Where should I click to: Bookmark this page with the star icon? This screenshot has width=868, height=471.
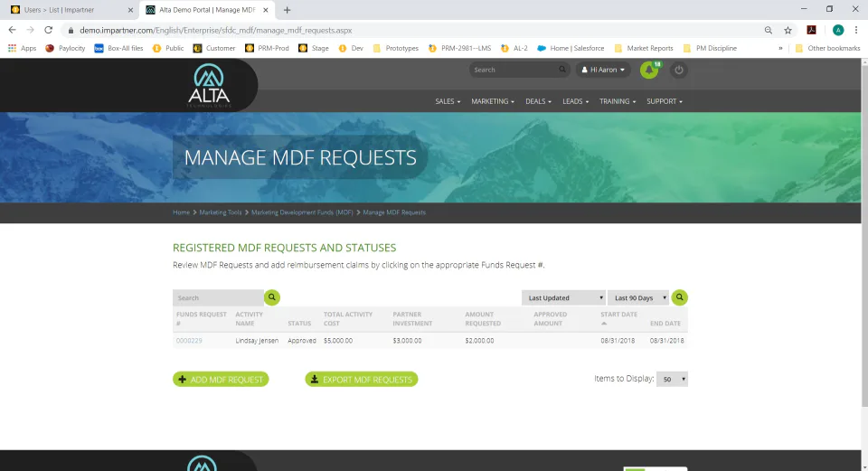click(x=788, y=31)
